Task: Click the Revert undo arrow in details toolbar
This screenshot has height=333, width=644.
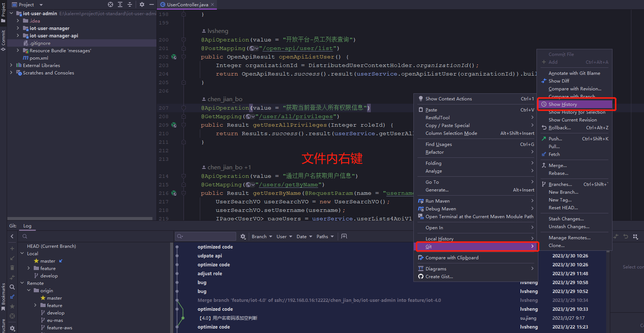Action: coord(626,236)
